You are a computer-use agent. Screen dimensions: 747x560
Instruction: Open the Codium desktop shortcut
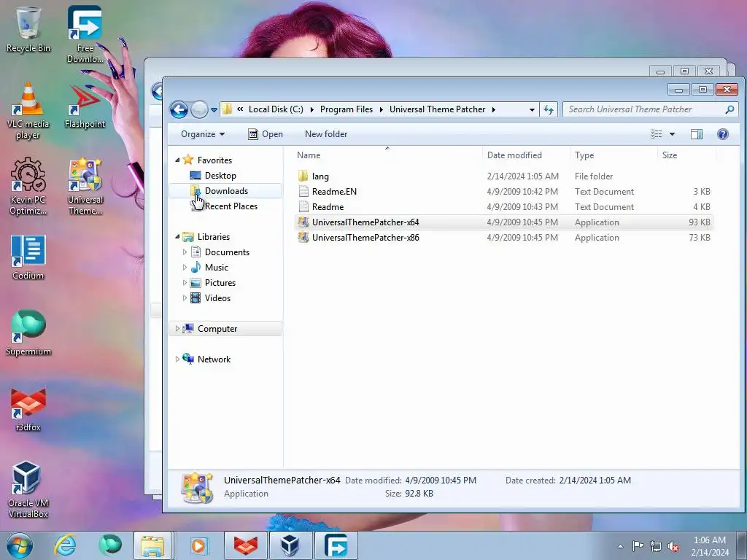(28, 257)
